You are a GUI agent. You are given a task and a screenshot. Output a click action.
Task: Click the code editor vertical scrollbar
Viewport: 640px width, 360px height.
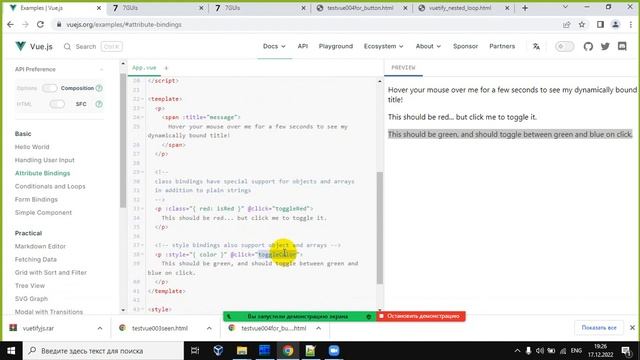(380, 228)
